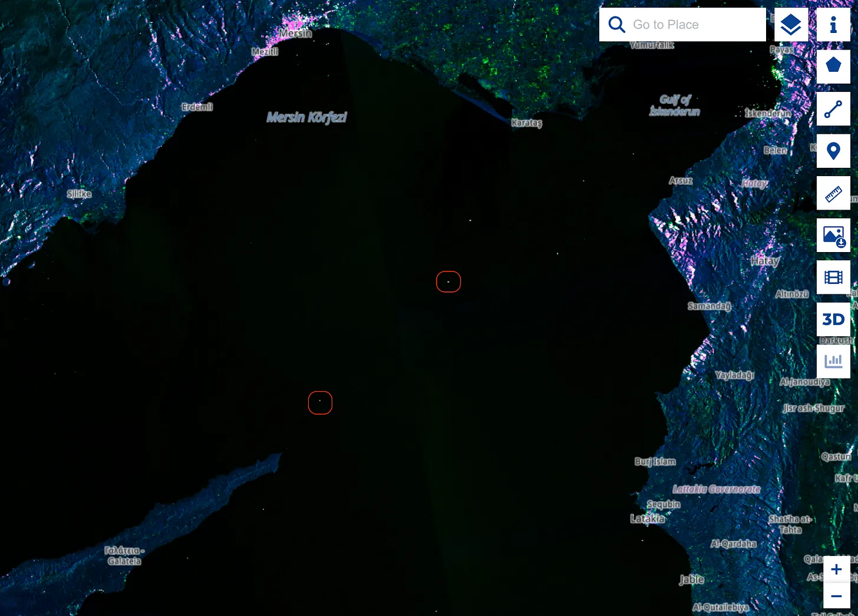Viewport: 858px width, 616px height.
Task: Open the download image tool
Action: pyautogui.click(x=833, y=236)
